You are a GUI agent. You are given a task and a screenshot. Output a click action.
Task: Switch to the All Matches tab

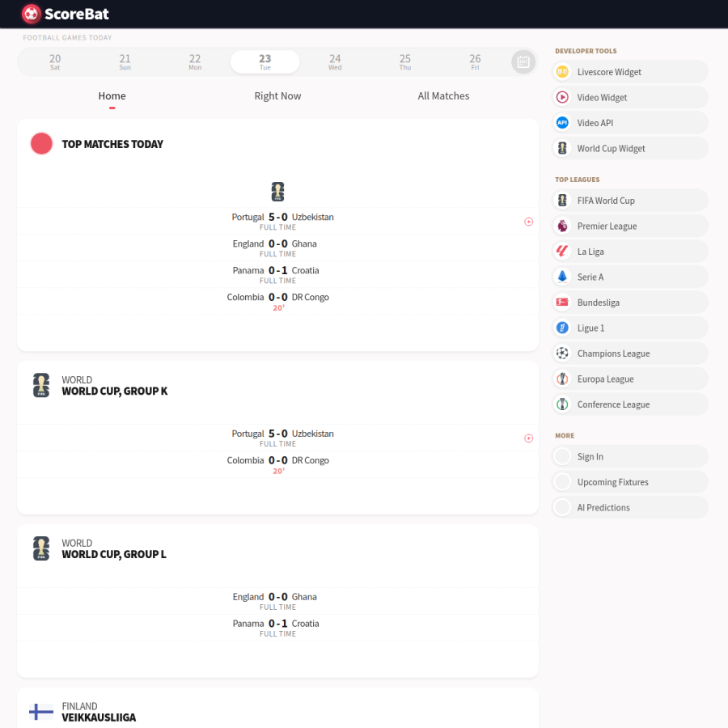(443, 96)
